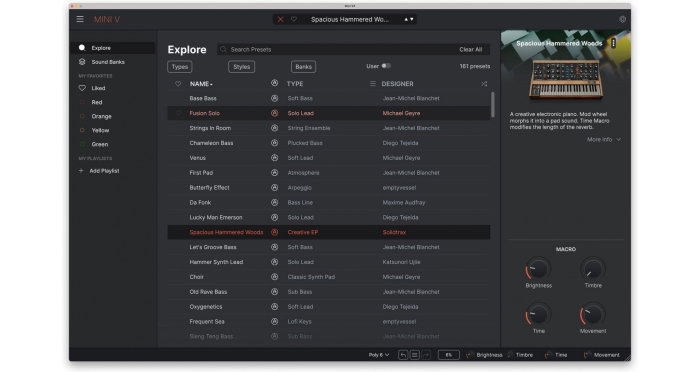Viewport: 700px width, 372px height.
Task: Sort presets by TYPE column
Action: [295, 84]
